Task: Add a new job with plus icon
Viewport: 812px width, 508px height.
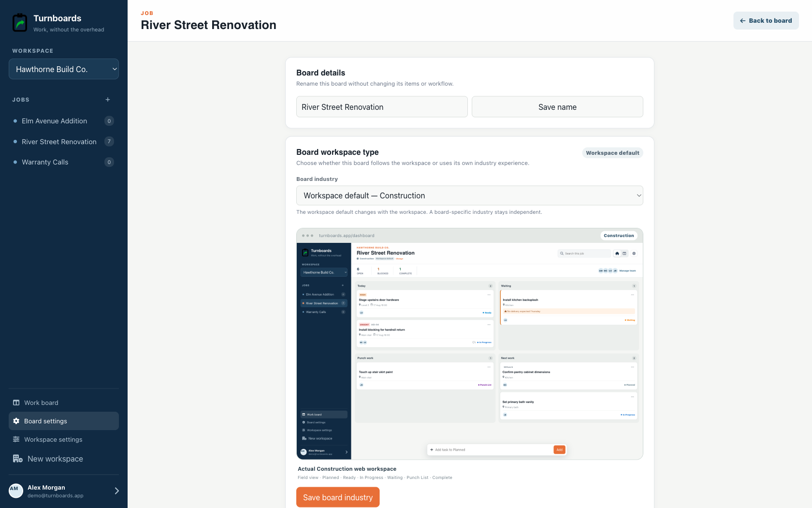Action: tap(108, 100)
